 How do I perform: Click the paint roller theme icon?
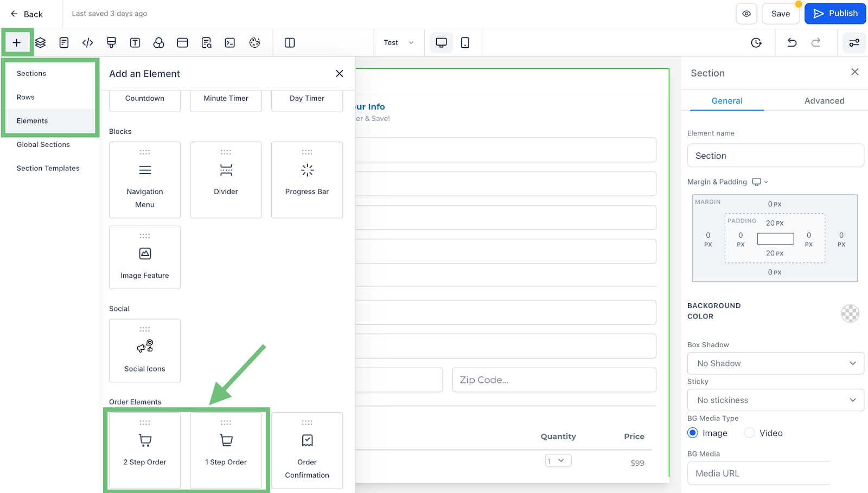111,42
